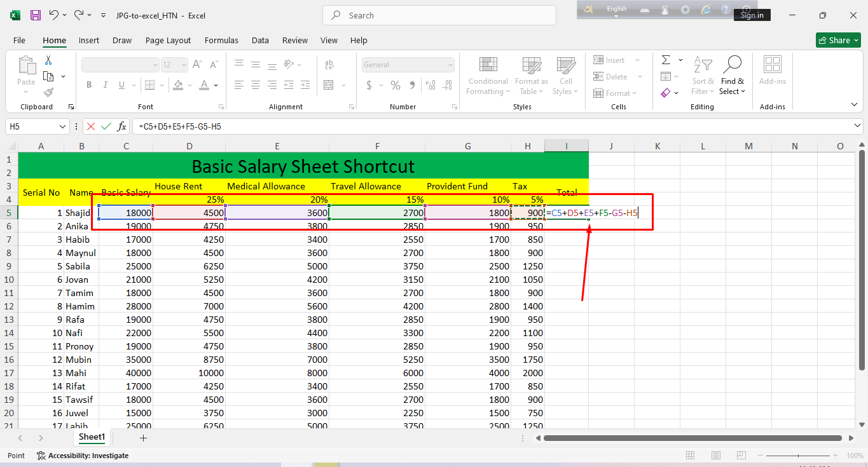
Task: Switch to the Formulas ribbon tab
Action: pyautogui.click(x=221, y=40)
